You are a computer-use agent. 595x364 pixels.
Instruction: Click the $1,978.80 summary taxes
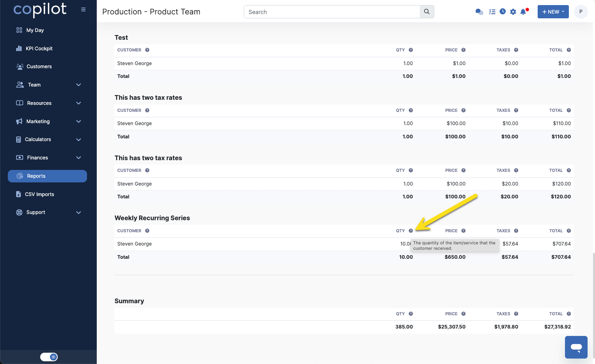(506, 327)
